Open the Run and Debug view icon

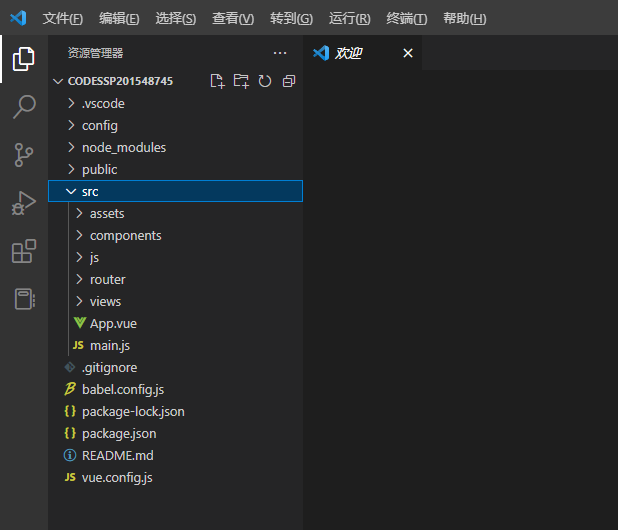pos(24,203)
